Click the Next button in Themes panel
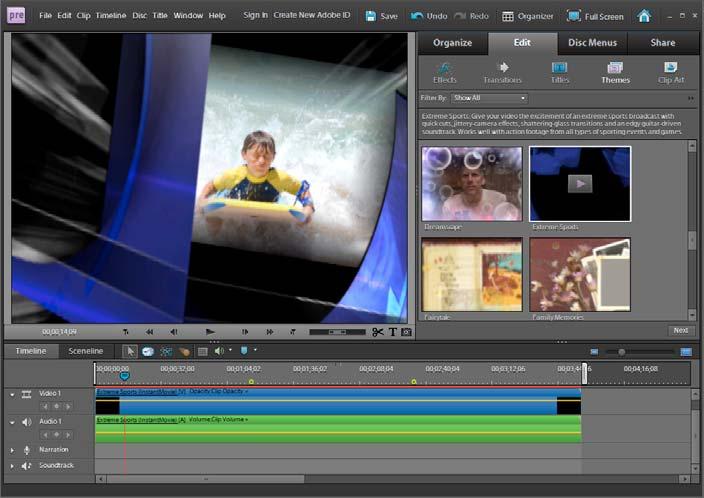The width and height of the screenshot is (704, 498). coord(681,331)
